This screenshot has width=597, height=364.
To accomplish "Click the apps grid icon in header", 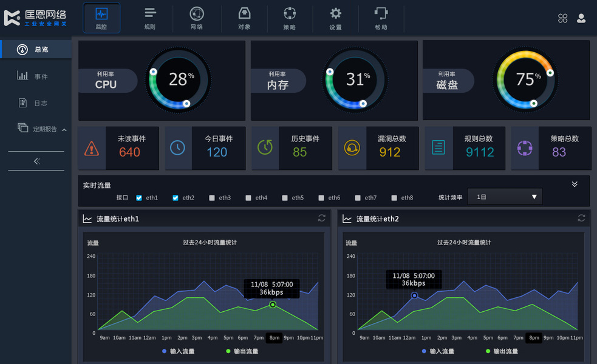I will click(x=563, y=18).
